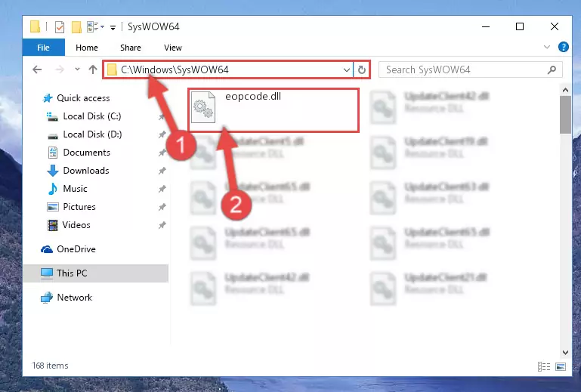Go up one folder level
The height and width of the screenshot is (392, 581).
pos(93,69)
